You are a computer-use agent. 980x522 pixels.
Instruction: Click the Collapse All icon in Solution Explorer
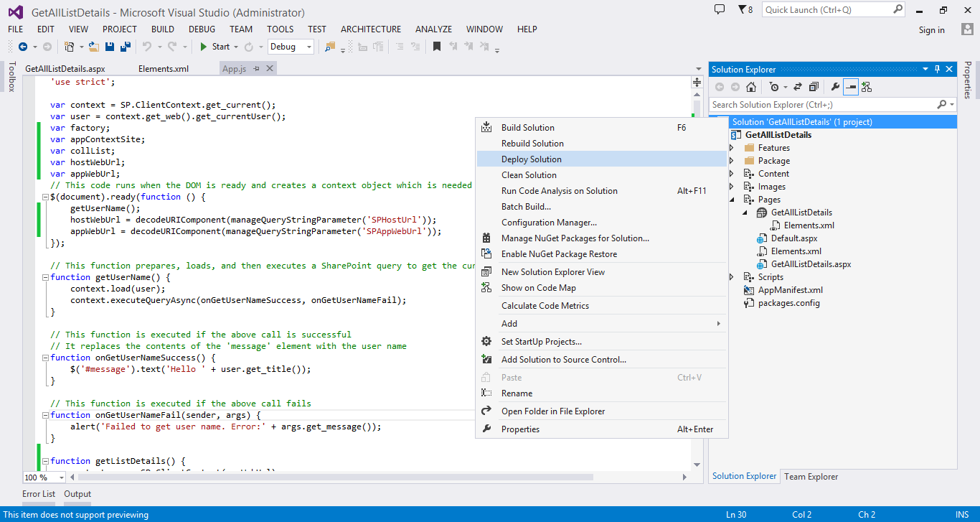[814, 87]
